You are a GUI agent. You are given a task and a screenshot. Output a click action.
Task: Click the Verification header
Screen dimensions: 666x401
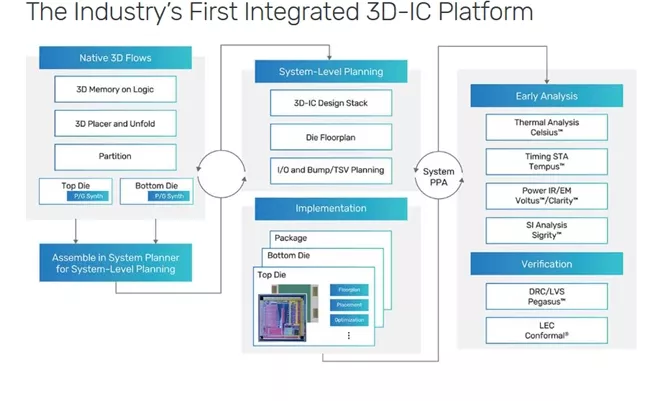point(546,264)
